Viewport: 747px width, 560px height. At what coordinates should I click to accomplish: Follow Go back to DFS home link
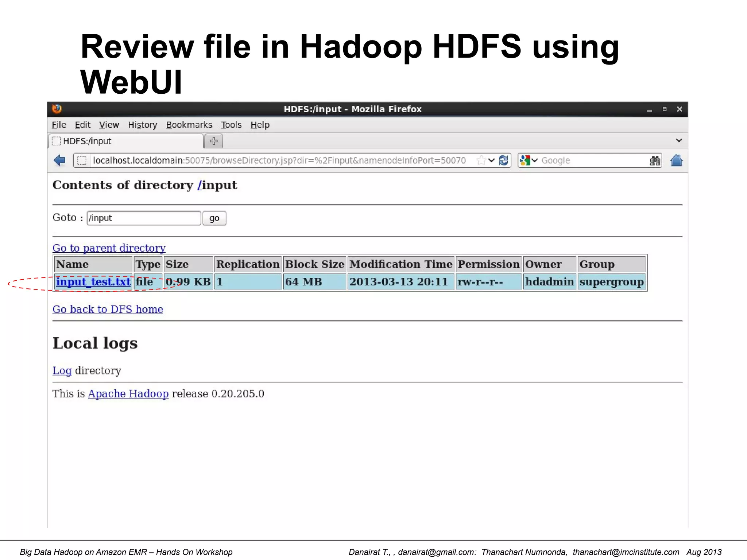point(108,309)
